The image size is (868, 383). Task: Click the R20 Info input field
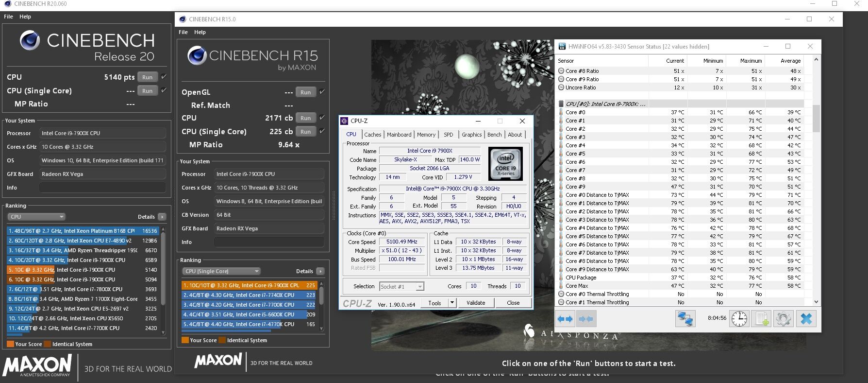point(102,188)
